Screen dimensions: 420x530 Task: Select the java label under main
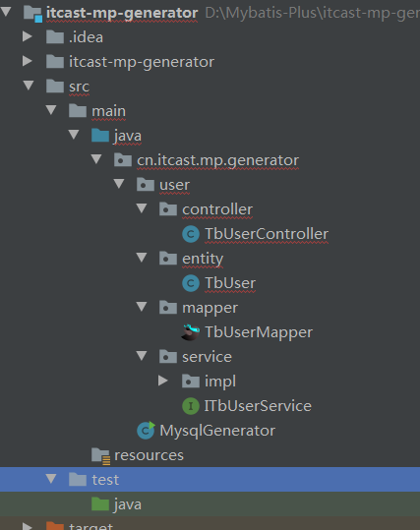pos(128,137)
